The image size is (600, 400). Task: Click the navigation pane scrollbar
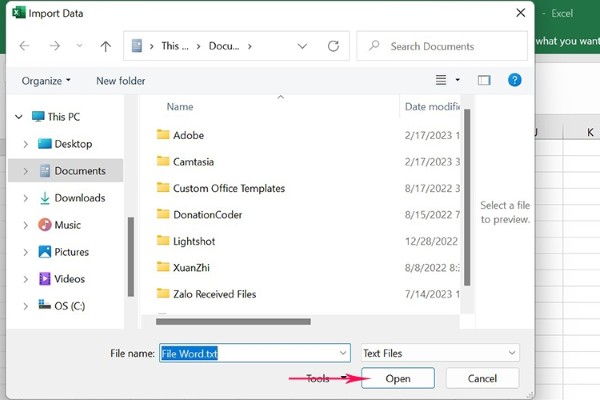click(x=131, y=256)
